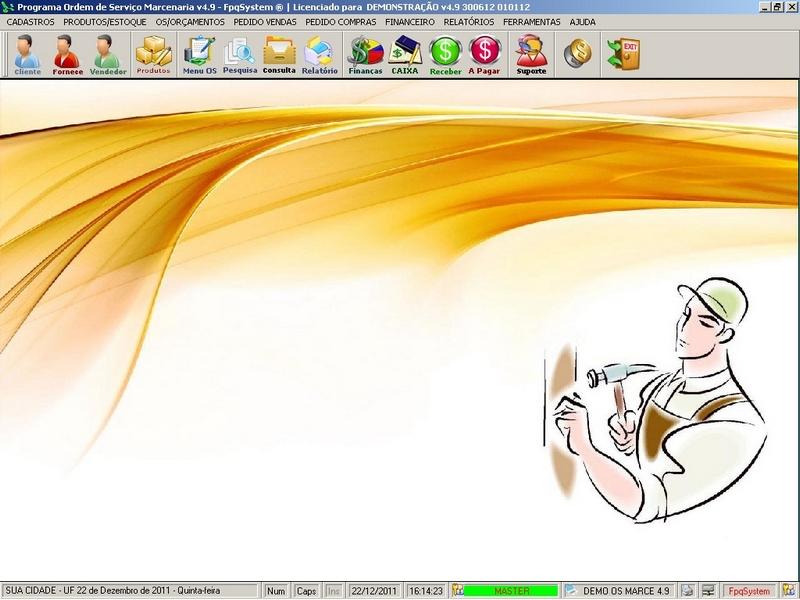Open the Relatório printer icon

(x=320, y=54)
